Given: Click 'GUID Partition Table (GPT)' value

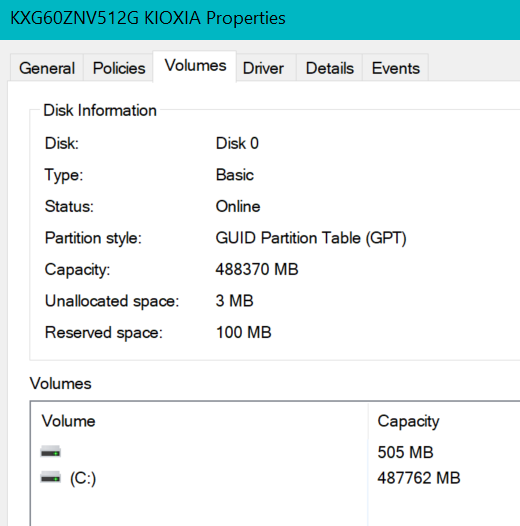Looking at the screenshot, I should coord(311,238).
